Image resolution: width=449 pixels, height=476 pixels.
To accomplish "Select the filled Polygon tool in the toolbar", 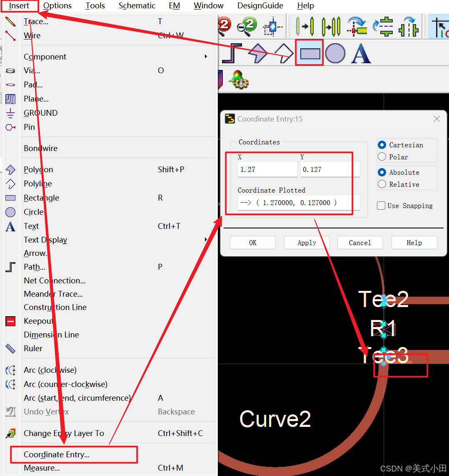I will [x=257, y=53].
